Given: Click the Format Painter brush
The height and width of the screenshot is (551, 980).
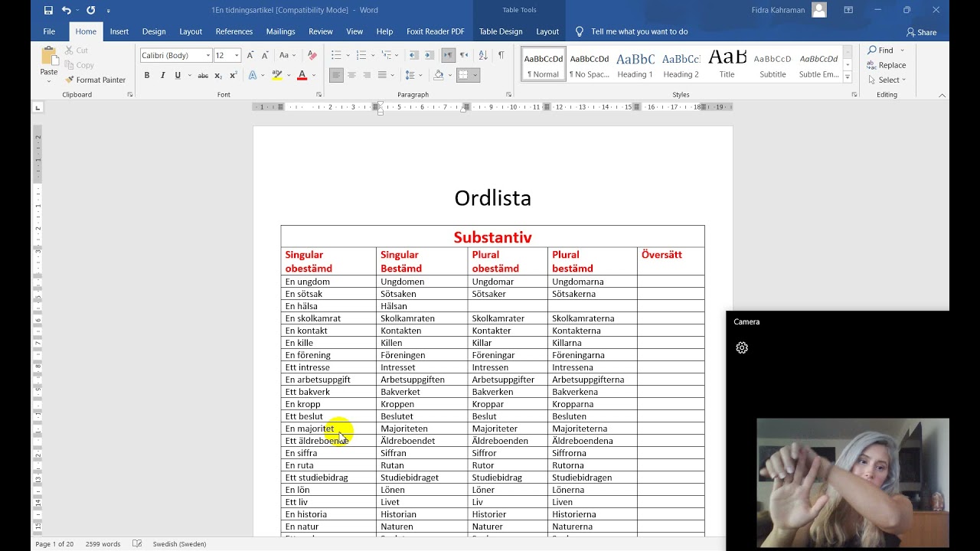Looking at the screenshot, I should (96, 80).
